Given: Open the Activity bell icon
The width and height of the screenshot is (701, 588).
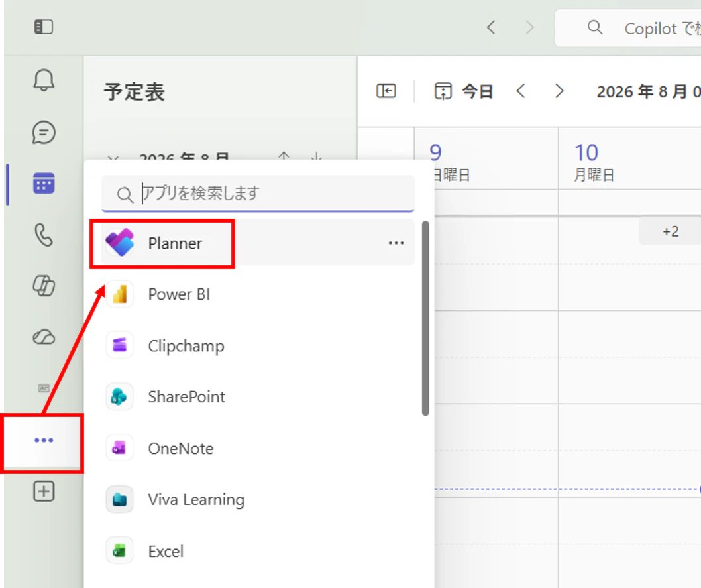Looking at the screenshot, I should pos(44,80).
